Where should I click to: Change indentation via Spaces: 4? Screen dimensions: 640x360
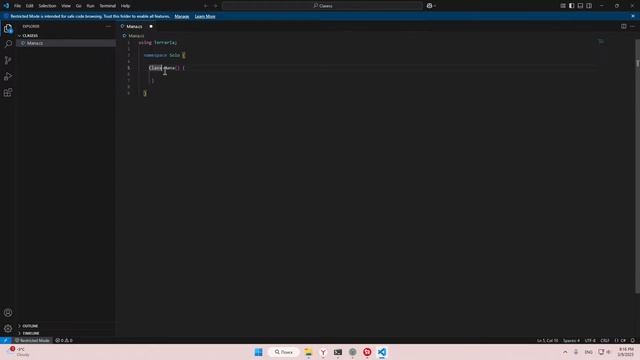(571, 340)
